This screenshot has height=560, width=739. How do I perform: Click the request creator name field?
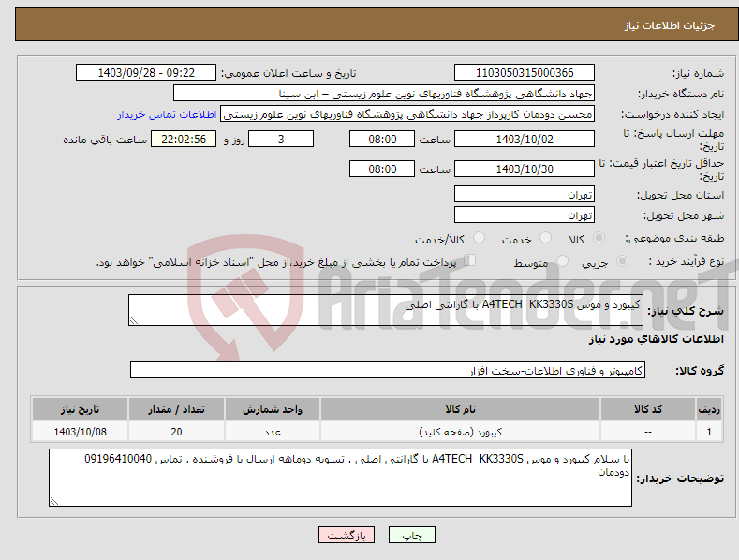point(407,114)
